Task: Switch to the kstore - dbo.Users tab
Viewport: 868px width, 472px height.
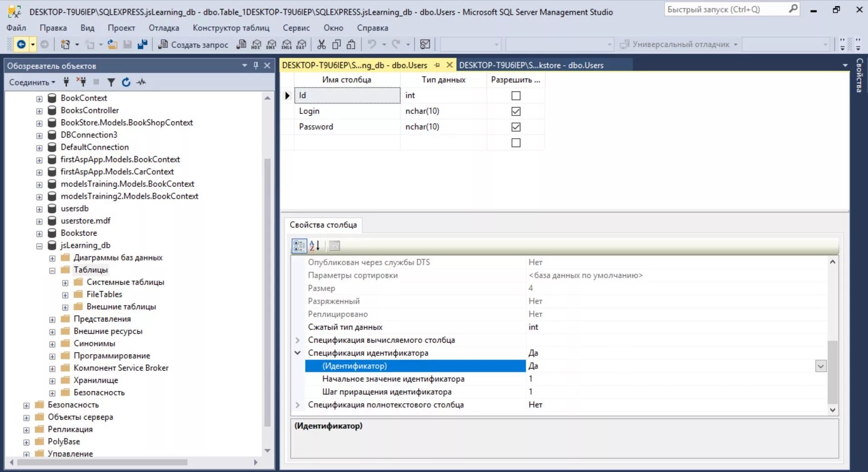Action: point(531,65)
